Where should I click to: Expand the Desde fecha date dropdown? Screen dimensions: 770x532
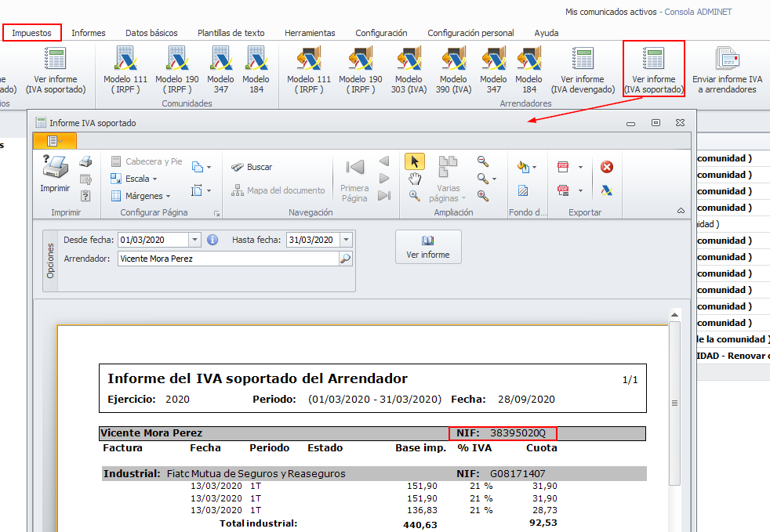coord(195,240)
